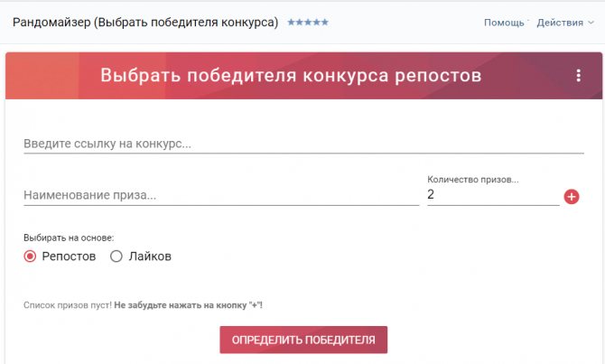Expand the Действия dropdown menu

point(565,23)
